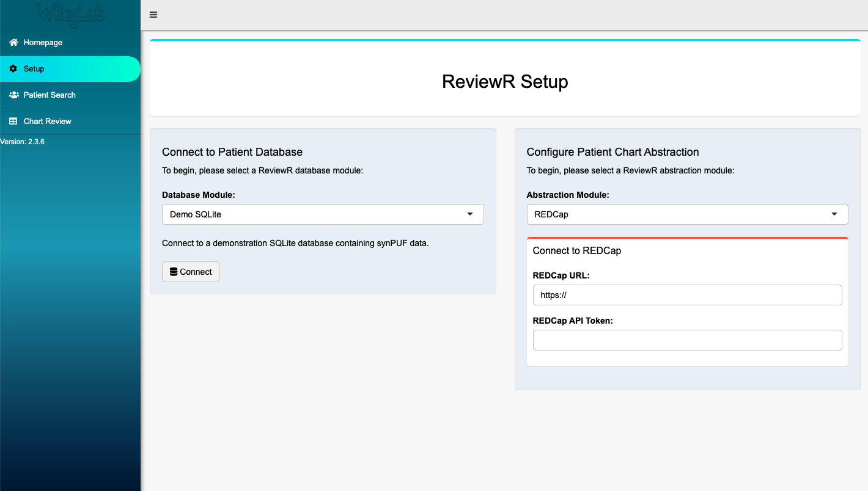Click the hamburger menu icon at top

pos(153,14)
